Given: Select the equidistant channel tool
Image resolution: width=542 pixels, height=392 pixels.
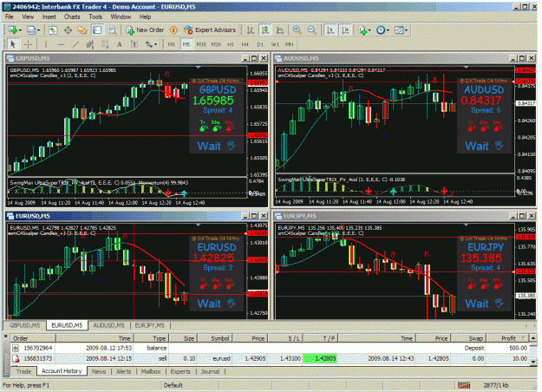Looking at the screenshot, I should (x=90, y=44).
